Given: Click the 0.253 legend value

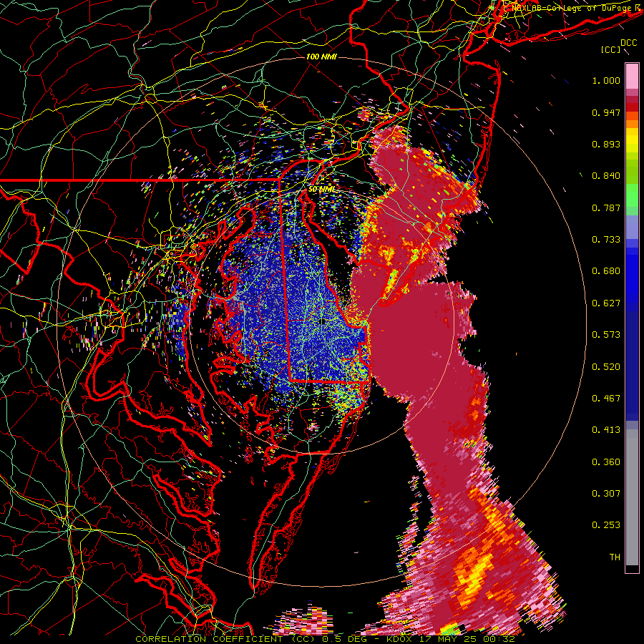Looking at the screenshot, I should tap(606, 525).
